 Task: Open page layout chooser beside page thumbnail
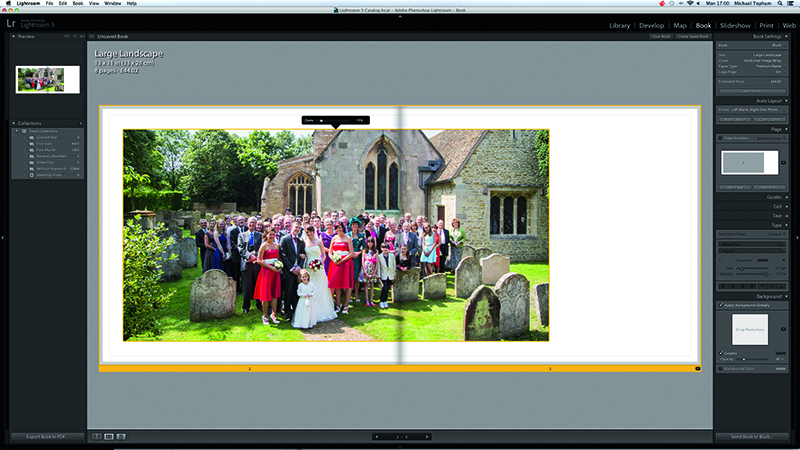coord(784,163)
